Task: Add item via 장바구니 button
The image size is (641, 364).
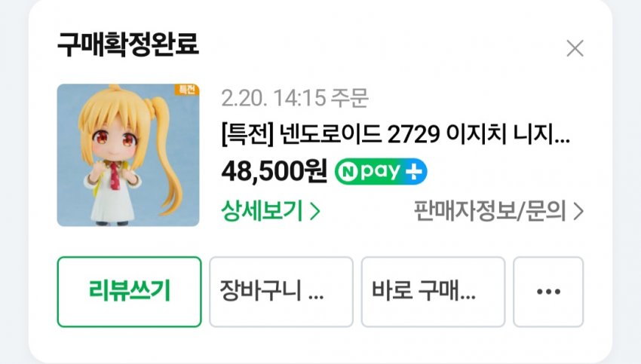Action: coord(281,292)
